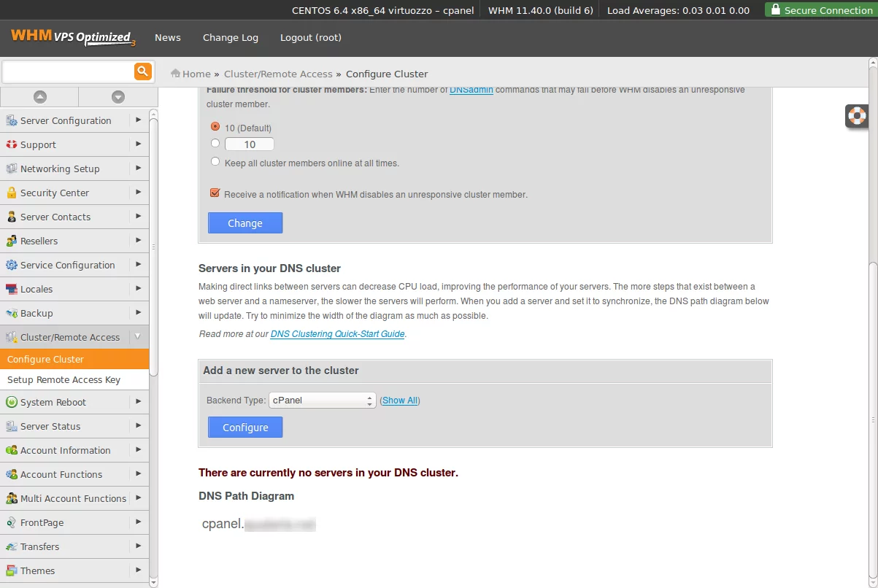This screenshot has width=878, height=588.
Task: Click the Multi Account Functions icon
Action: (x=11, y=498)
